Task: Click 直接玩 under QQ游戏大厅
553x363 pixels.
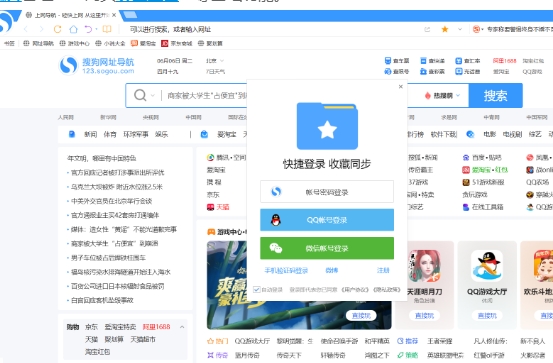Action: coord(487,315)
